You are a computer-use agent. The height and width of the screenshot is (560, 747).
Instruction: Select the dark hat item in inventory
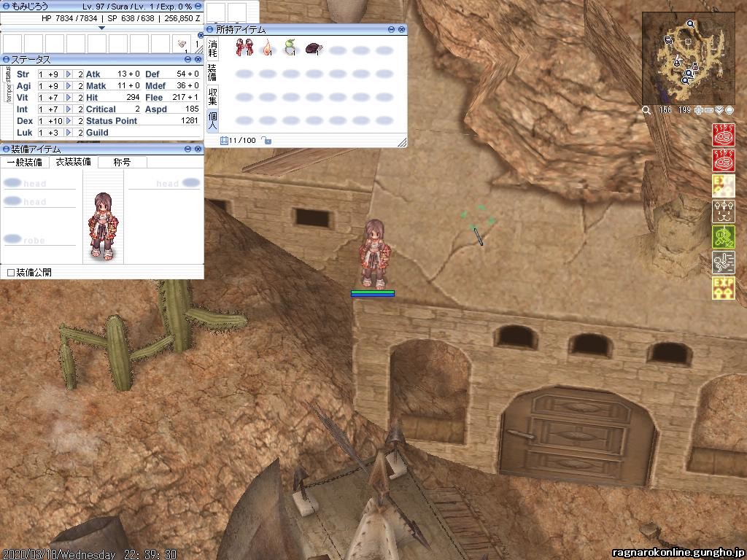click(x=314, y=48)
